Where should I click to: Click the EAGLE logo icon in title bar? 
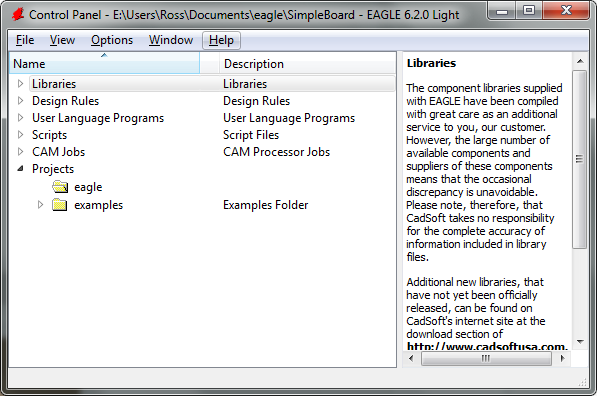click(18, 14)
